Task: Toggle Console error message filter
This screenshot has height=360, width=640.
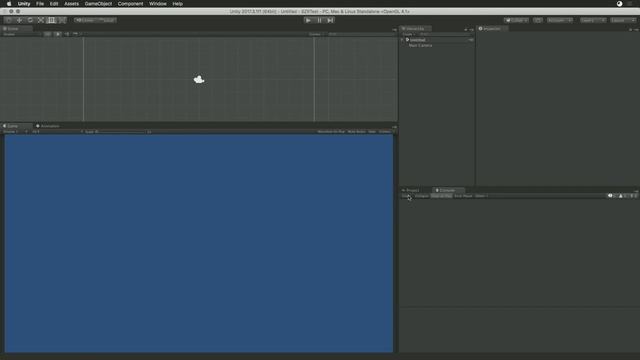Action: point(633,196)
